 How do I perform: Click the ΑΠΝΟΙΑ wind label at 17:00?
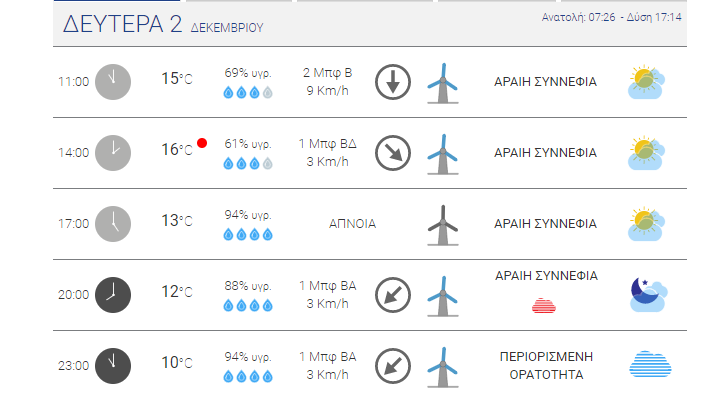pyautogui.click(x=352, y=224)
